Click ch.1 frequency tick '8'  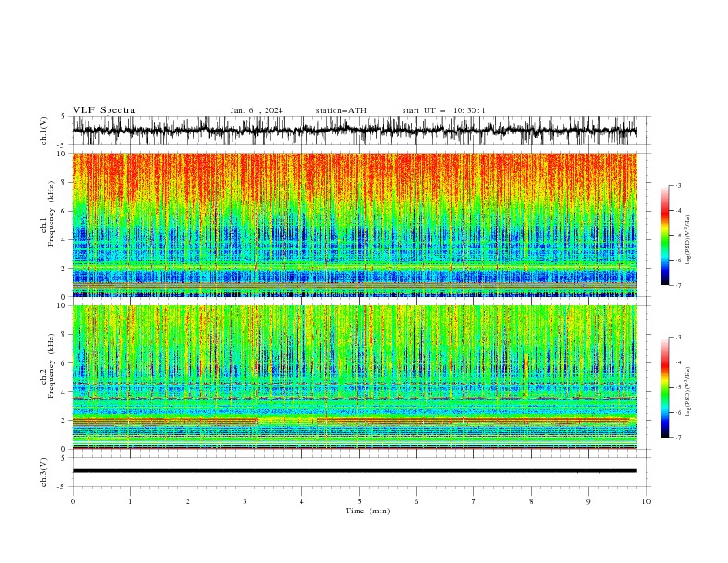[64, 182]
